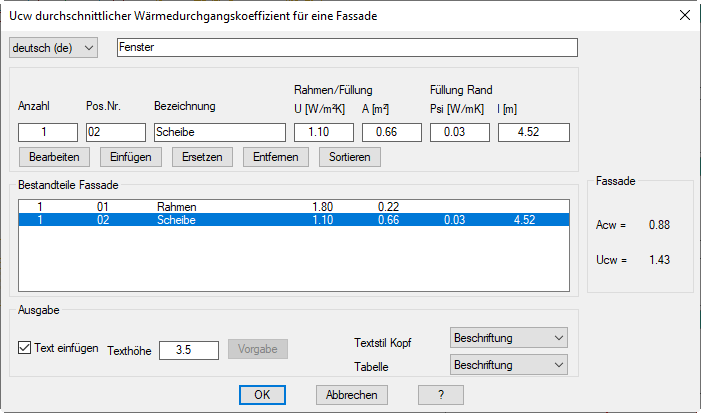Click the Sortieren button
This screenshot has height=413, width=701.
click(x=349, y=157)
